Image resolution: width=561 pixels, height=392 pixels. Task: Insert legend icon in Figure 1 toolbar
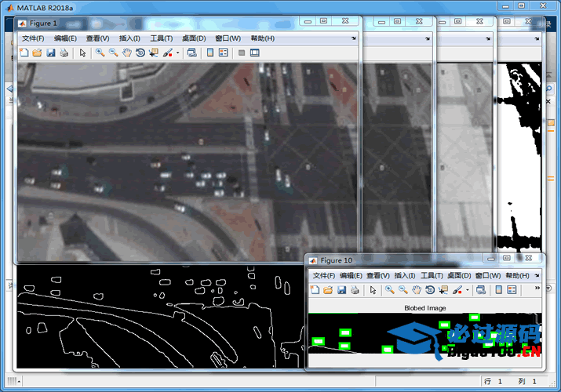(224, 53)
